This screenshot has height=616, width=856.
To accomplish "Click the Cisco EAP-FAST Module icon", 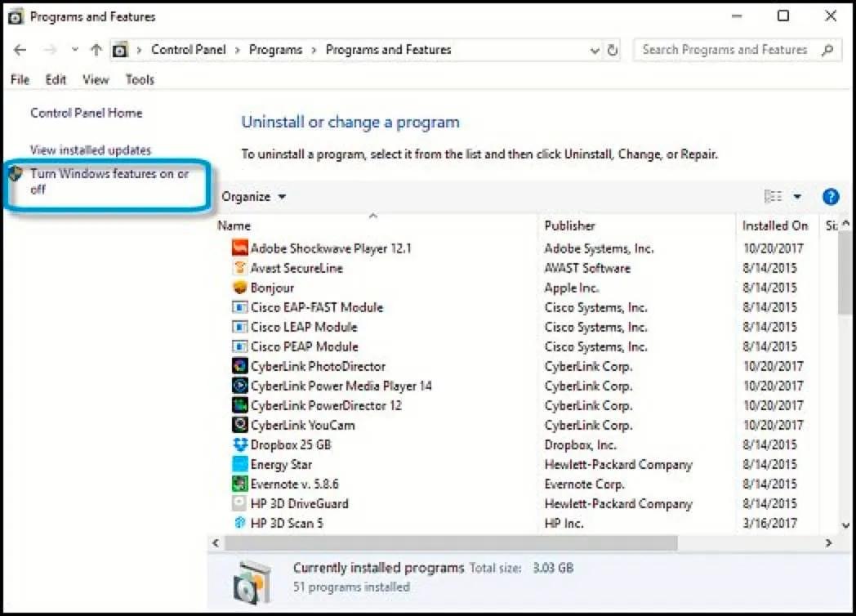I will (x=239, y=307).
